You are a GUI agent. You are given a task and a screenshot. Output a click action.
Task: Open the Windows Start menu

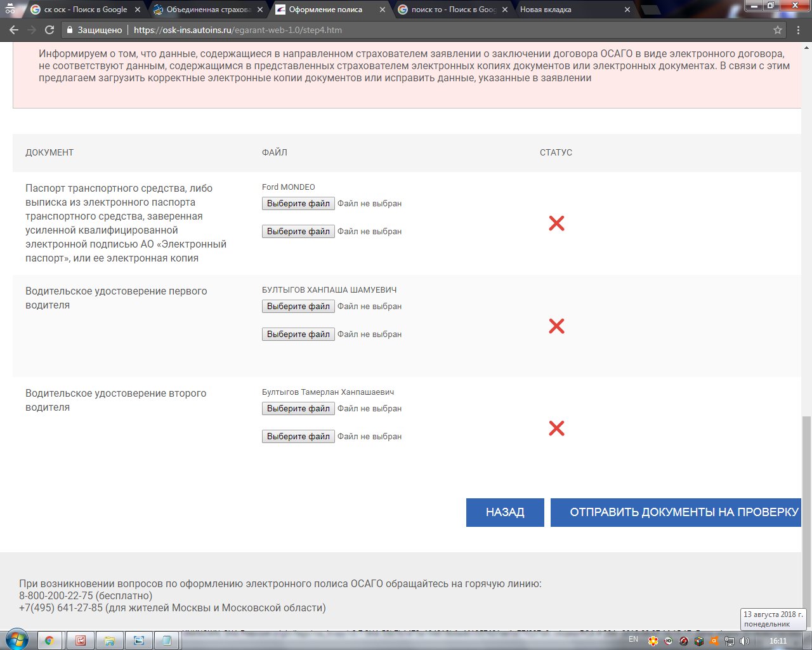click(17, 640)
